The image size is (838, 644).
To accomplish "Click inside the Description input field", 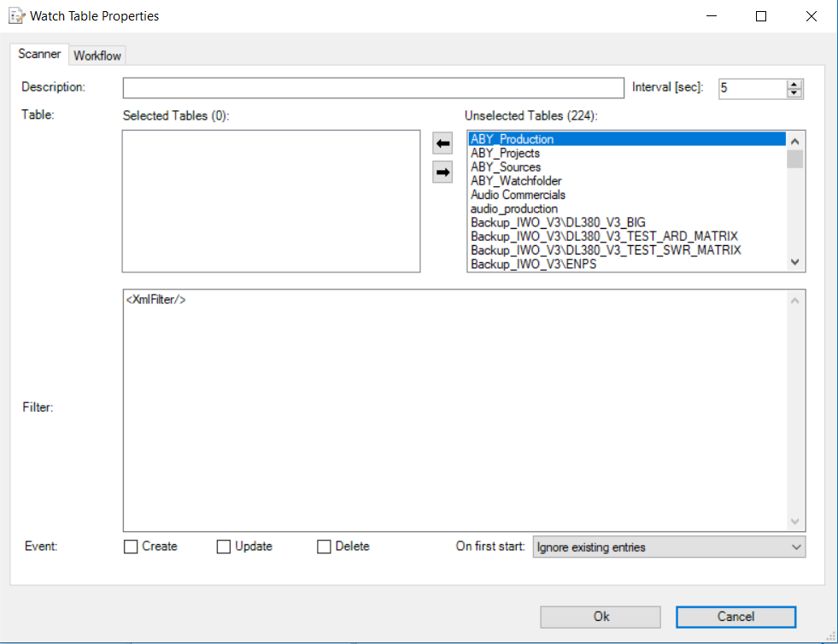I will tap(373, 87).
